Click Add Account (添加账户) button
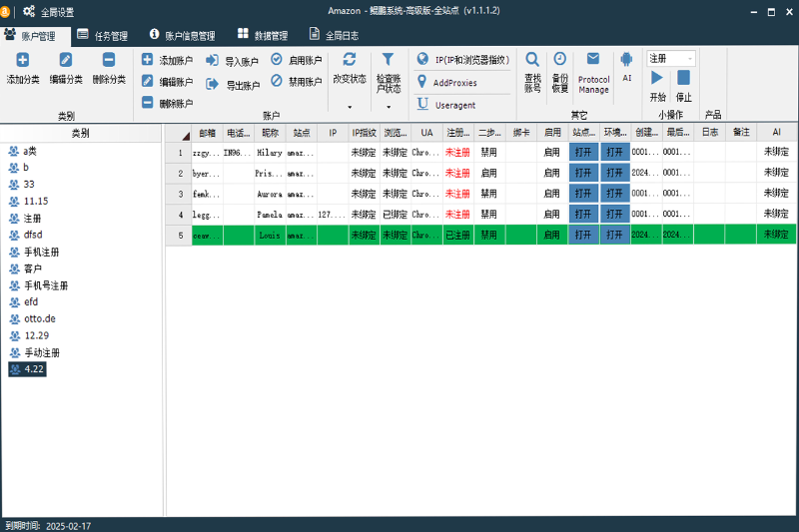Image resolution: width=799 pixels, height=532 pixels. click(167, 60)
